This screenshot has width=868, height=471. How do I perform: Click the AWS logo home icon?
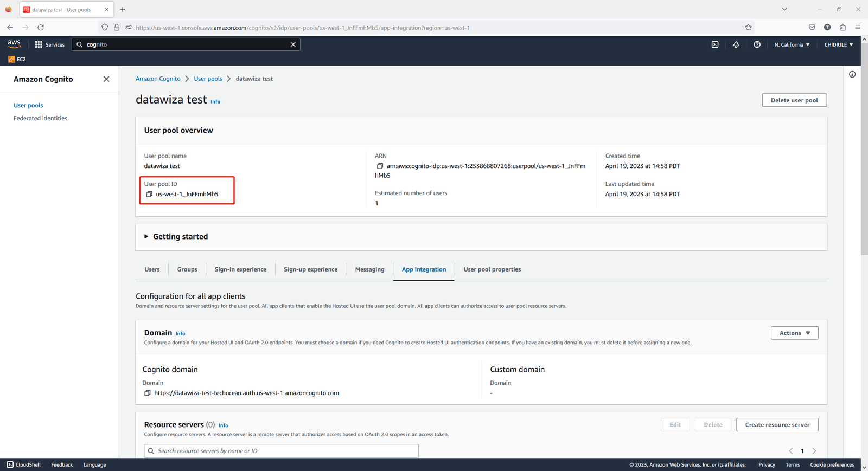tap(14, 44)
